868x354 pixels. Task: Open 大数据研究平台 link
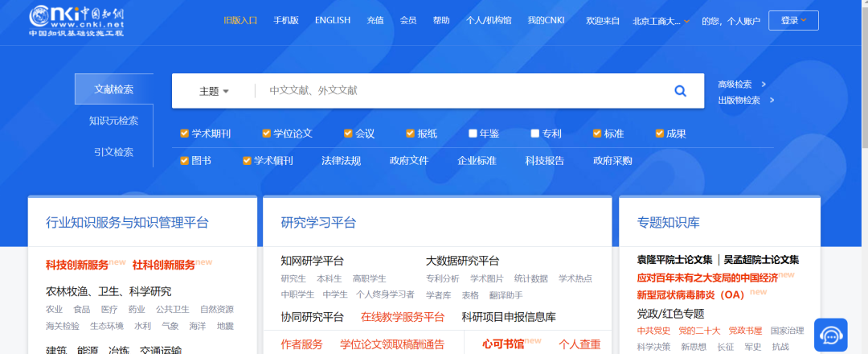coord(462,261)
